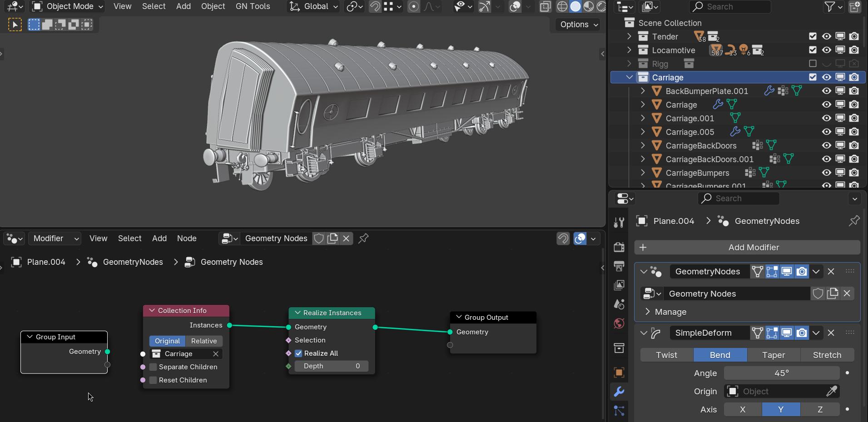The height and width of the screenshot is (422, 868).
Task: Open the Scene properties tab icon
Action: 619,304
